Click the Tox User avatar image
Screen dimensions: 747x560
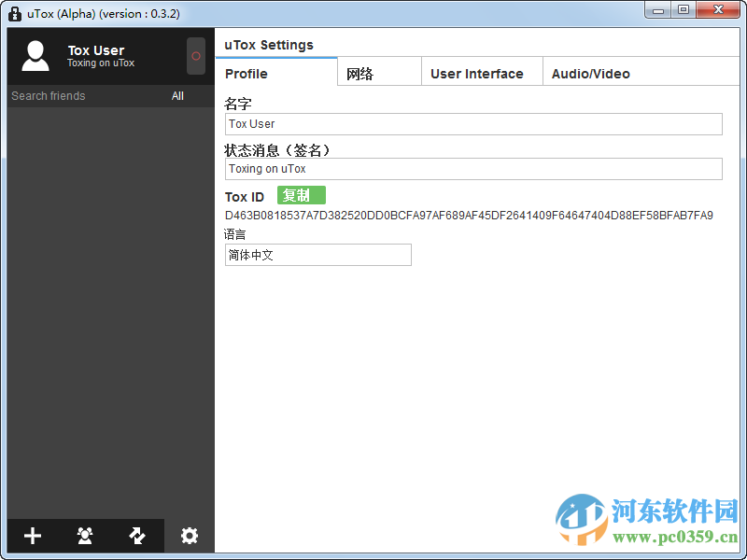pyautogui.click(x=35, y=56)
